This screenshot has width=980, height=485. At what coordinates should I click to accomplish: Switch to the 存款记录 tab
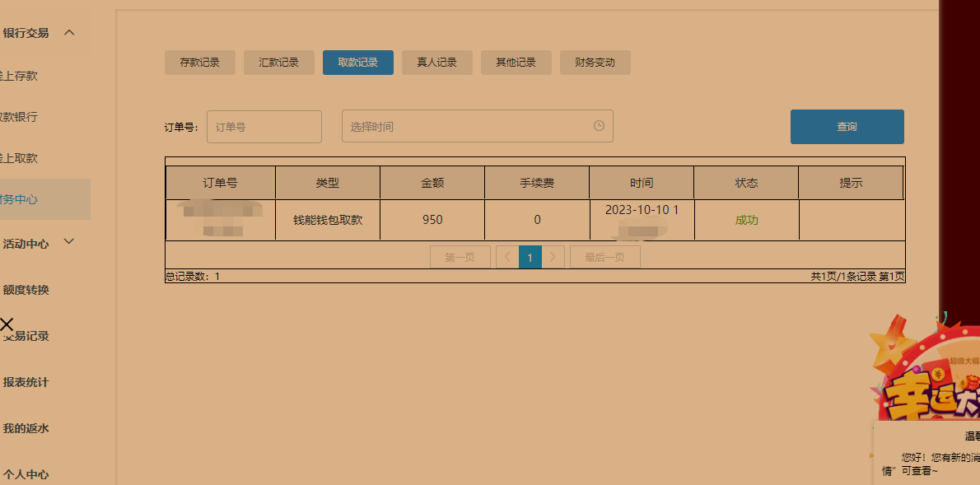[200, 63]
